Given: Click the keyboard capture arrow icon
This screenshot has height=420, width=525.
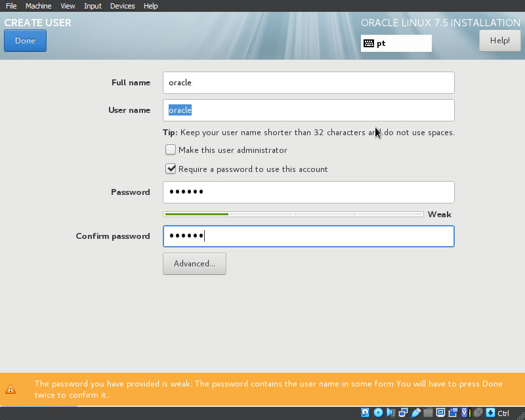Looking at the screenshot, I should coord(490,412).
